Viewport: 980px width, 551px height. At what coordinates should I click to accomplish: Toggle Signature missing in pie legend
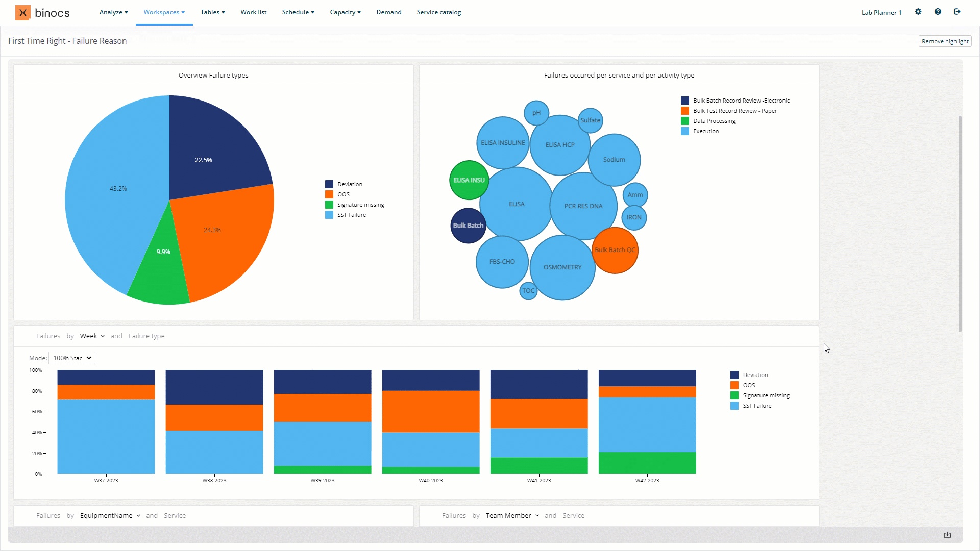tap(355, 205)
